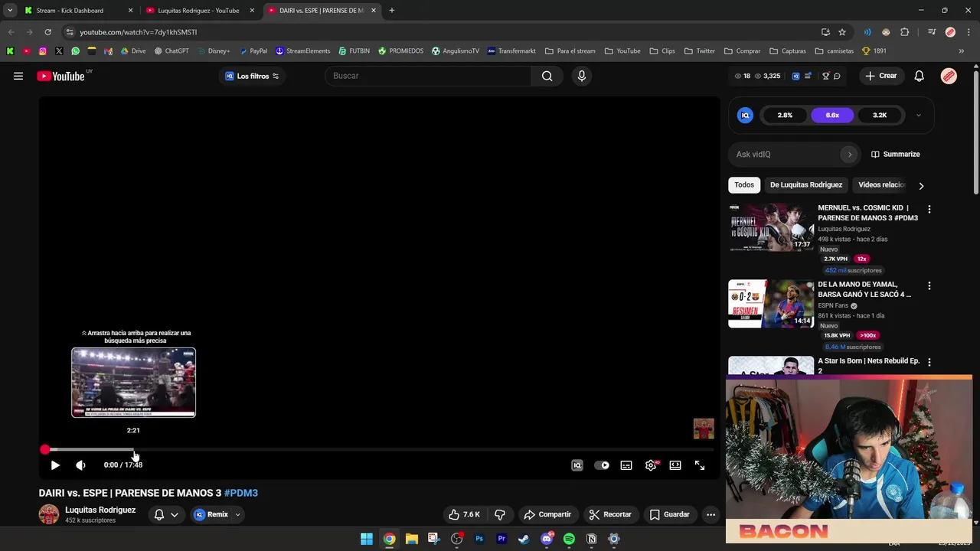980x551 pixels.
Task: Select the De Luquitas Rodriguez chip
Action: click(806, 185)
